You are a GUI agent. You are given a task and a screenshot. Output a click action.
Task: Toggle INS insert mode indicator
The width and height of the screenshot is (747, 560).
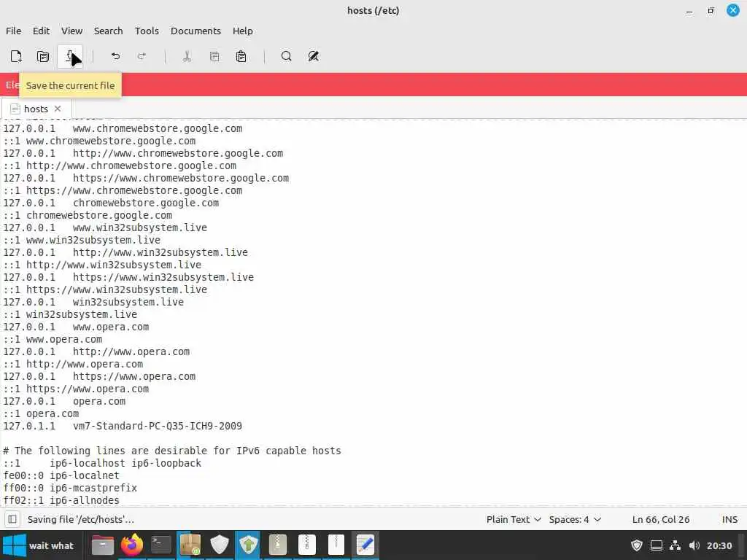click(729, 519)
